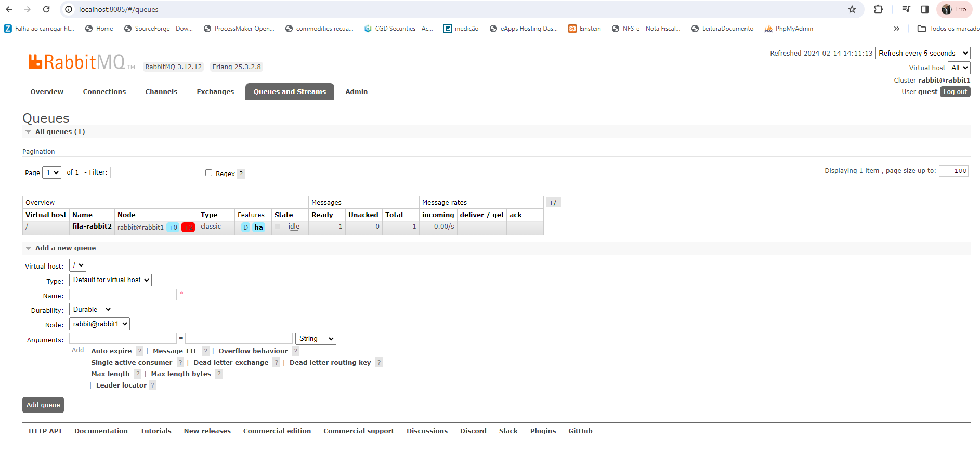Toggle table columns with the +/- button
980x452 pixels.
coord(554,203)
